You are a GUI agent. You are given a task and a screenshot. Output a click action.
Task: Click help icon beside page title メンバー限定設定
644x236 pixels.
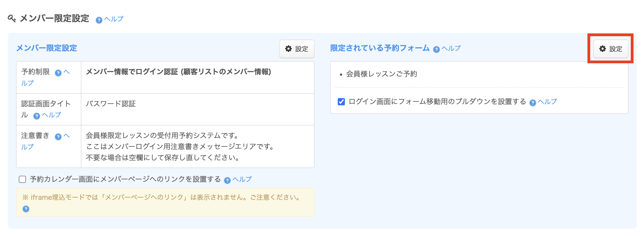pyautogui.click(x=99, y=20)
